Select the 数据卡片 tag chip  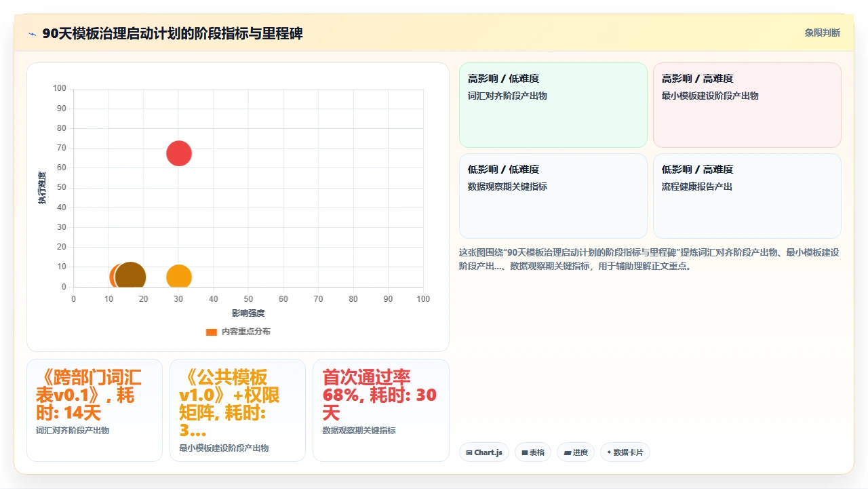(625, 452)
